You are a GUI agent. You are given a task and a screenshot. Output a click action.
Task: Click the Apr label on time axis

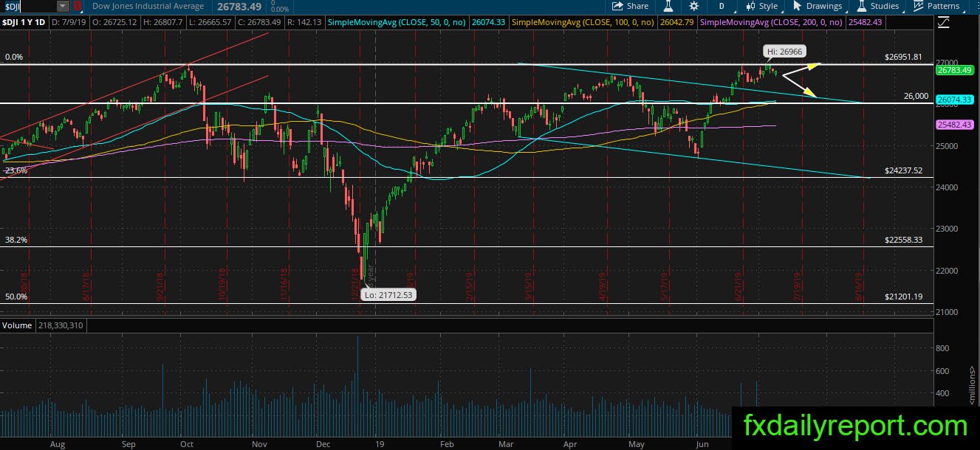[570, 444]
